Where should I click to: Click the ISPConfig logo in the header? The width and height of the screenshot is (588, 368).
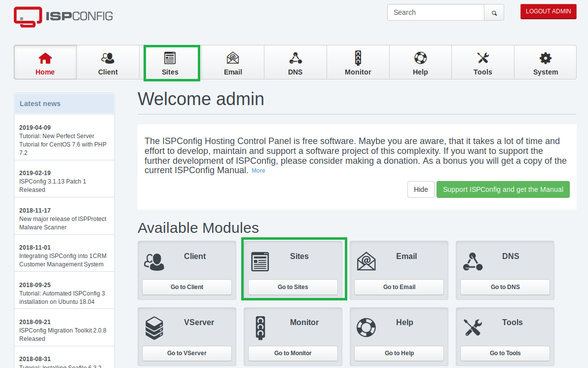click(63, 17)
